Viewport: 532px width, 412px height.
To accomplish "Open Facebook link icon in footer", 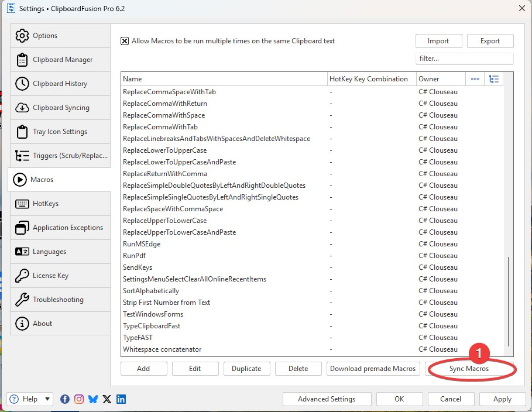I will (65, 399).
